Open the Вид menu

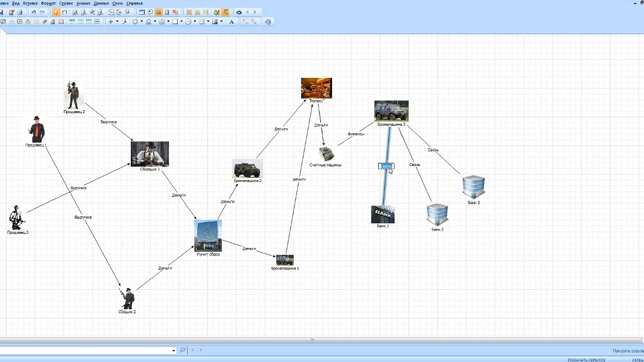[x=16, y=3]
